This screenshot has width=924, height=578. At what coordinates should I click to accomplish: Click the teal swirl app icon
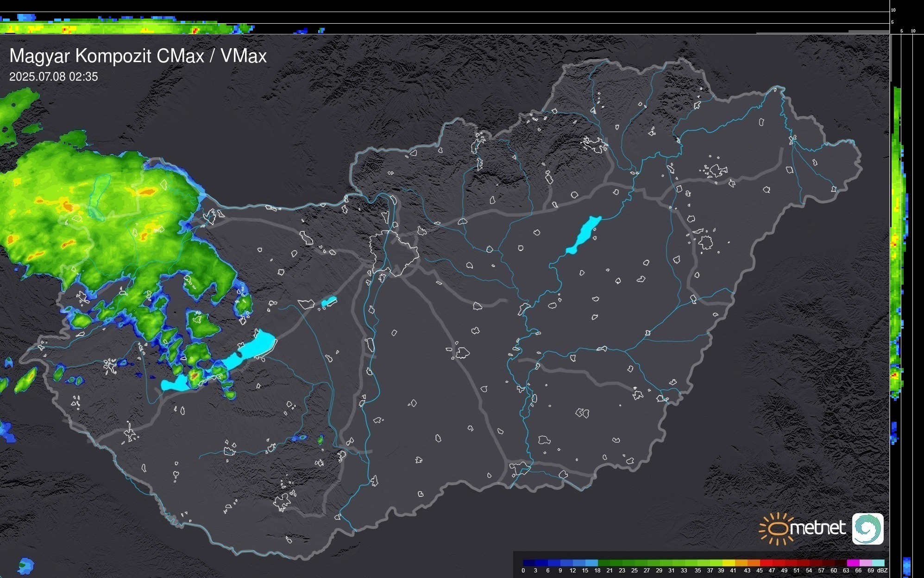867,528
